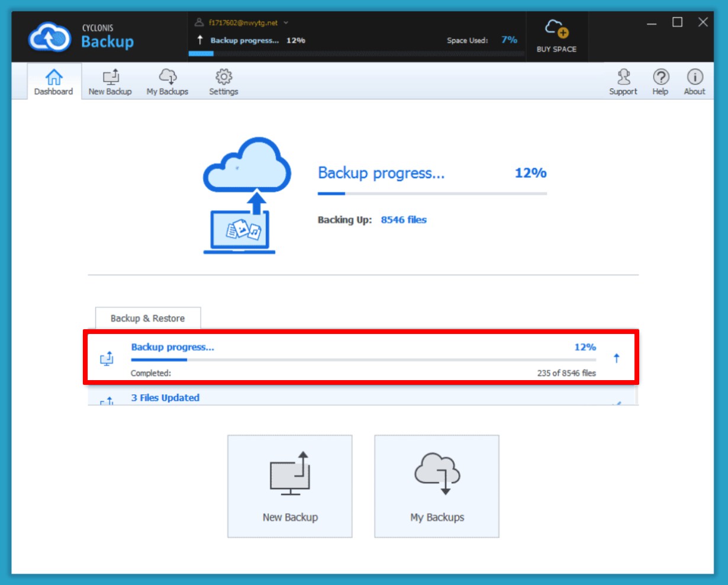Click the Space Used 7% indicator
The height and width of the screenshot is (585, 728).
(508, 40)
